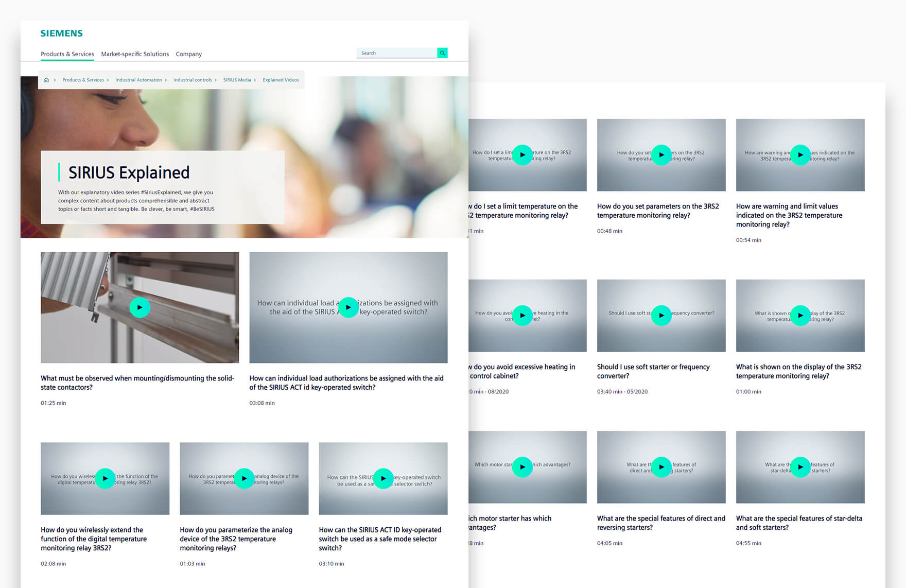
Task: Open title 'What is shown on the display of the 3RS2'
Action: 799,371
